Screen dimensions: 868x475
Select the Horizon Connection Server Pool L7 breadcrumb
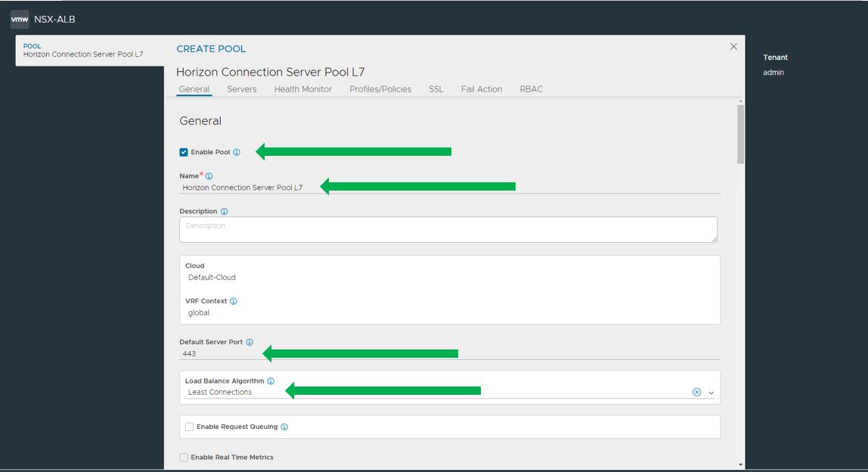83,54
